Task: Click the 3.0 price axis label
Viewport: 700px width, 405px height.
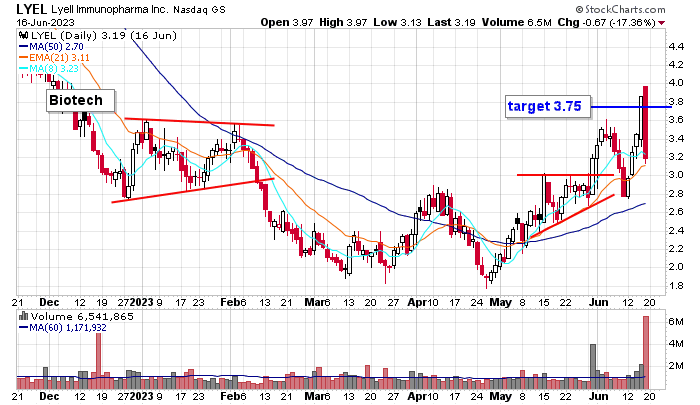Action: pos(676,175)
